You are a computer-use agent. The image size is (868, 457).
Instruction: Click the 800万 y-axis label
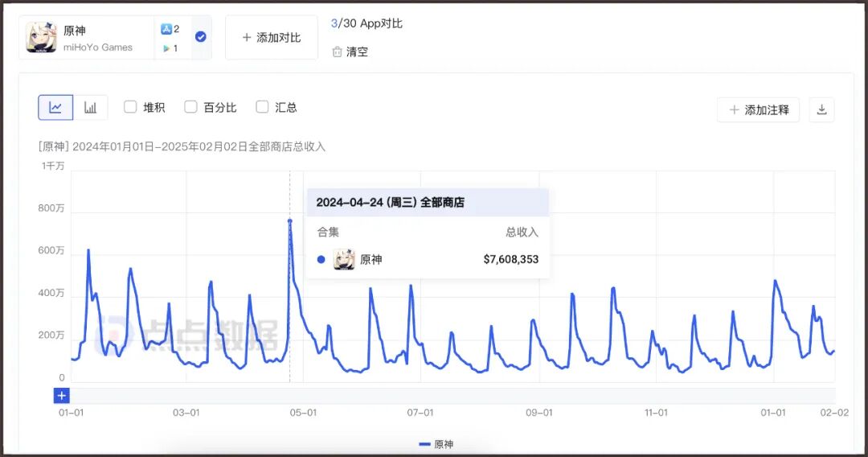point(51,208)
